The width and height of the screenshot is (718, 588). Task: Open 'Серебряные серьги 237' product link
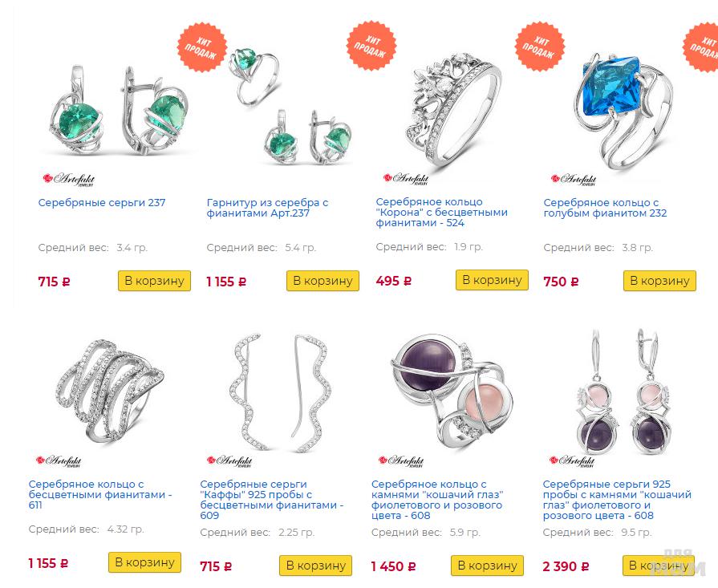102,202
